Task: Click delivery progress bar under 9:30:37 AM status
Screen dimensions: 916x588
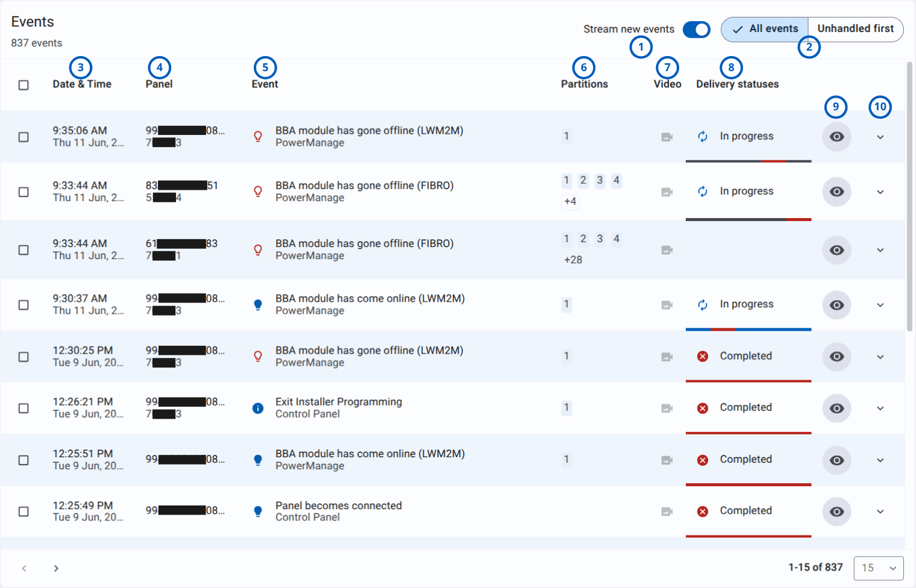Action: pos(748,330)
